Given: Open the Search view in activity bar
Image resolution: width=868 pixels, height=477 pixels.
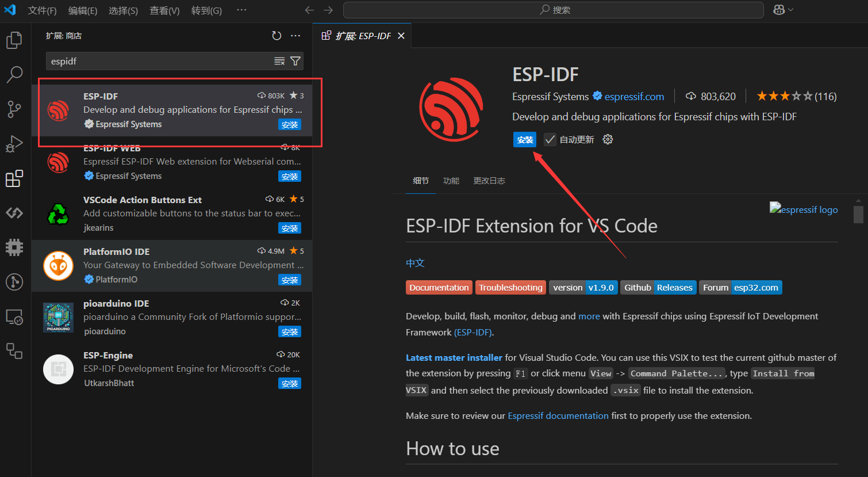Looking at the screenshot, I should point(14,74).
